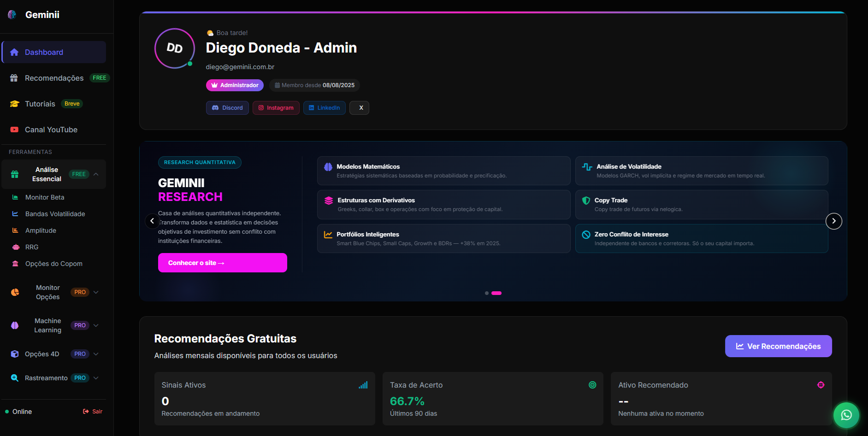Click the Conhecer o site button
Viewport: 868px width, 436px height.
222,263
